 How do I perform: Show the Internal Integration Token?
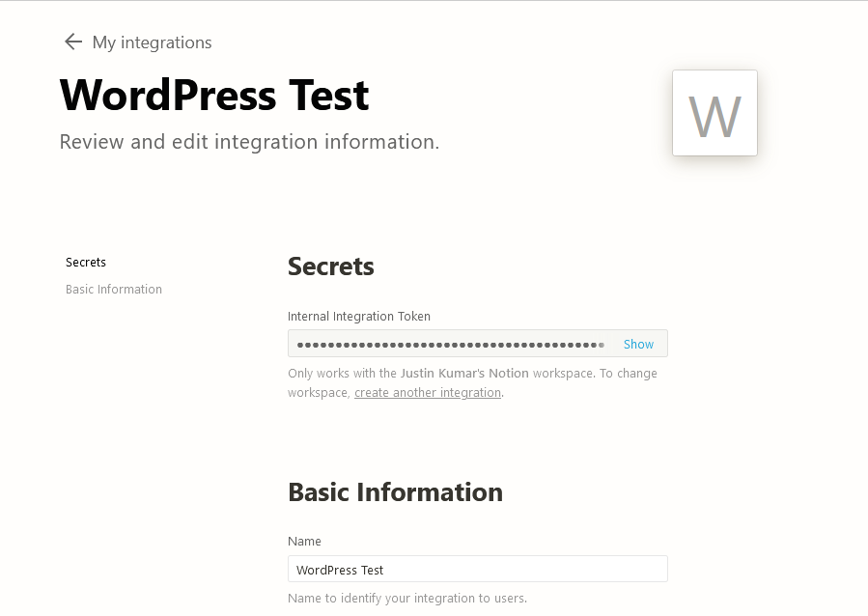point(638,345)
